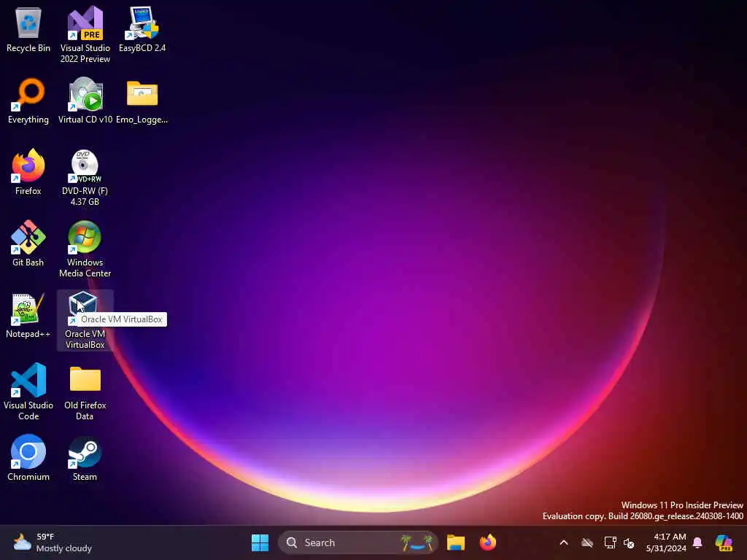Screen dimensions: 747x560
Task: Select the Notepad++ desktop shortcut
Action: (x=28, y=316)
